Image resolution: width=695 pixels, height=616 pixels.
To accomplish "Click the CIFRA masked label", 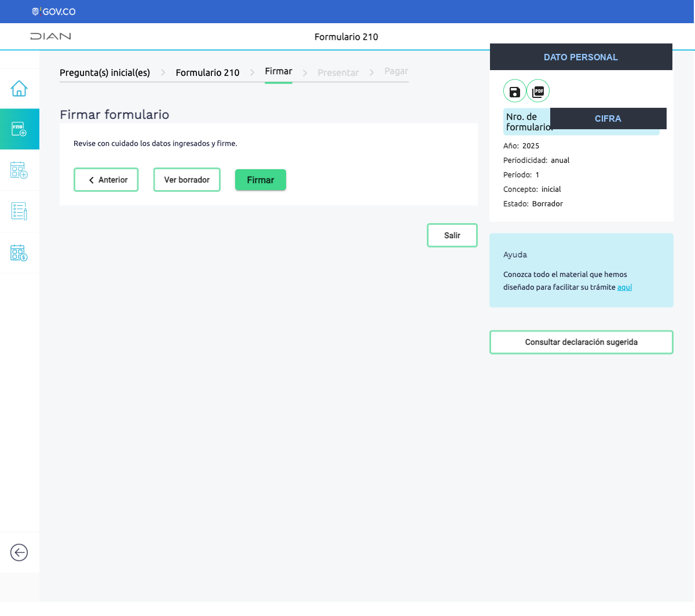I will 608,118.
